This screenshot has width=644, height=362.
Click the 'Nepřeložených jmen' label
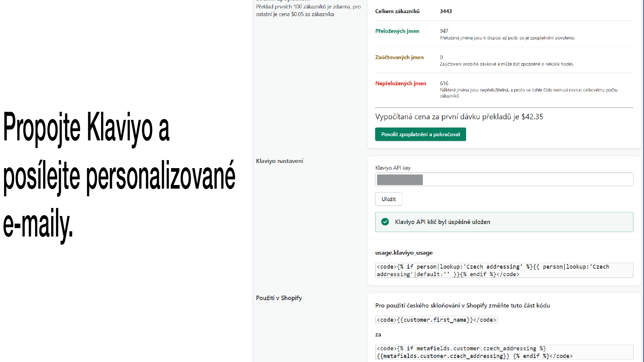[x=400, y=84]
